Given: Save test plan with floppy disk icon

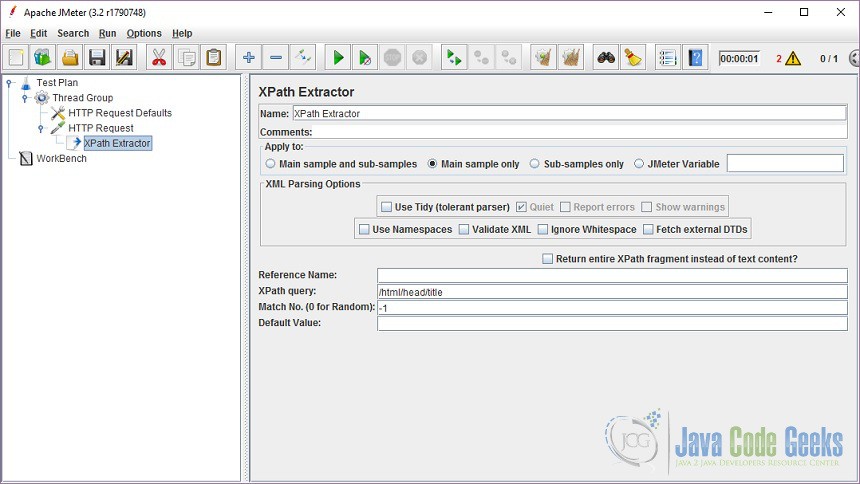Looking at the screenshot, I should coord(97,58).
